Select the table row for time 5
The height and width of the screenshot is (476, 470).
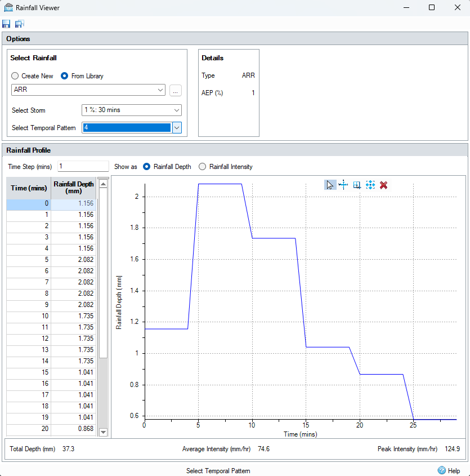(x=51, y=260)
